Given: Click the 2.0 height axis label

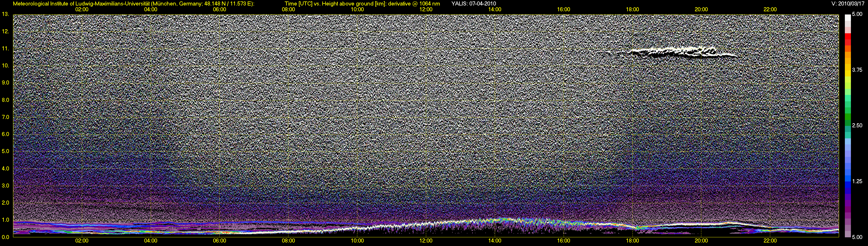Looking at the screenshot, I should (x=5, y=203).
